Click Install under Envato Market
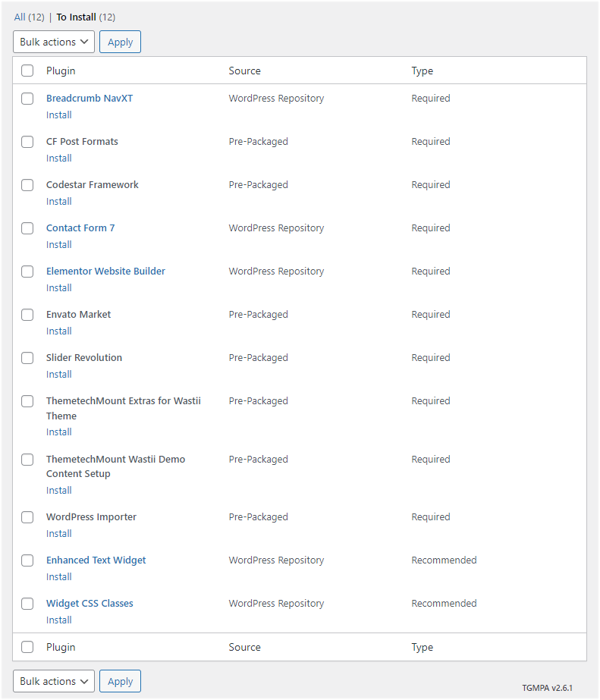The image size is (600, 700). click(59, 331)
